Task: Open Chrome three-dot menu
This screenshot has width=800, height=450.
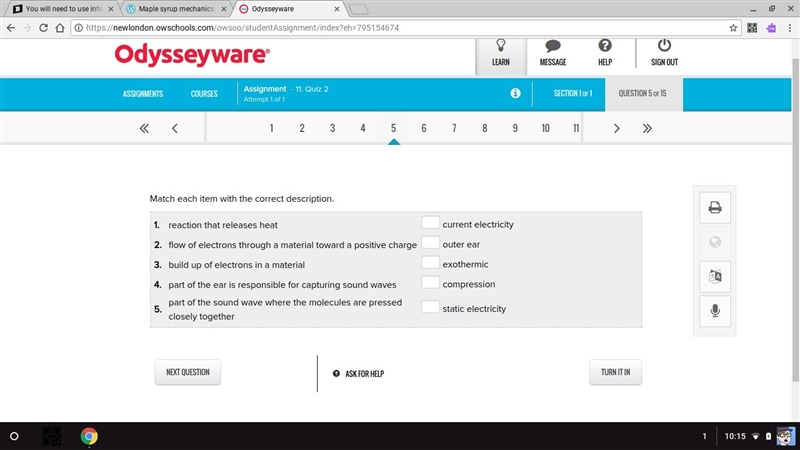Action: 790,28
